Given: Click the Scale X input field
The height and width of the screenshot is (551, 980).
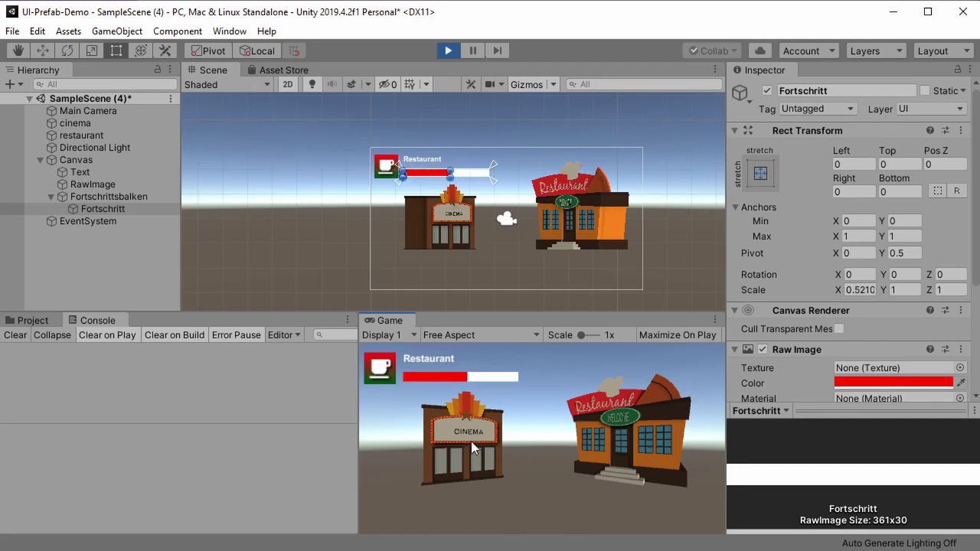Looking at the screenshot, I should click(861, 289).
